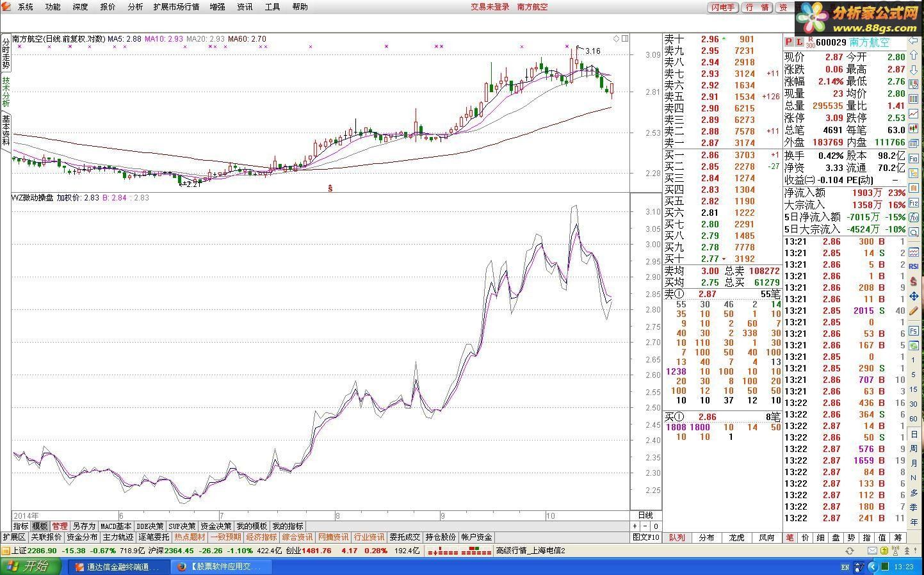Click the blue move crosshair icon
This screenshot has height=575, width=924.
(913, 296)
